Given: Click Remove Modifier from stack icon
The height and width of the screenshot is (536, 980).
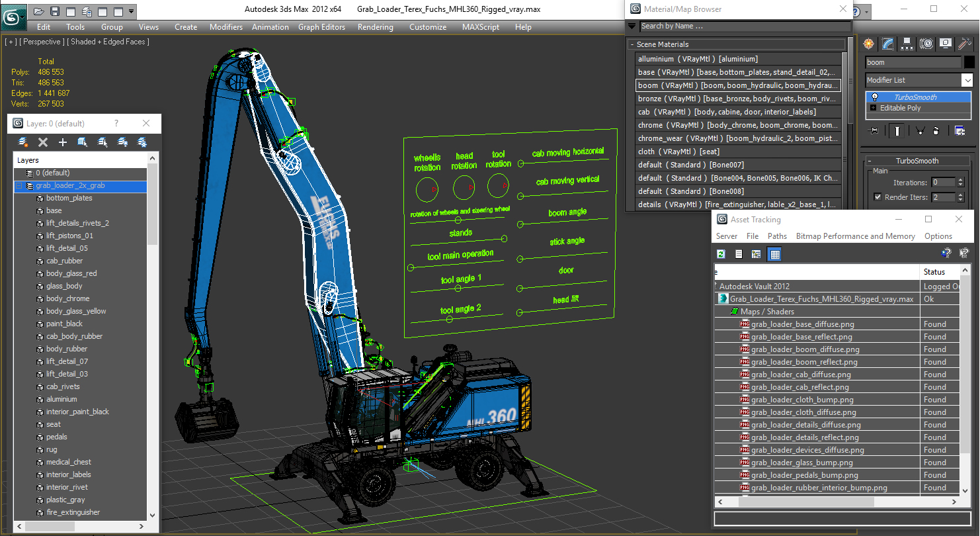Looking at the screenshot, I should click(936, 130).
